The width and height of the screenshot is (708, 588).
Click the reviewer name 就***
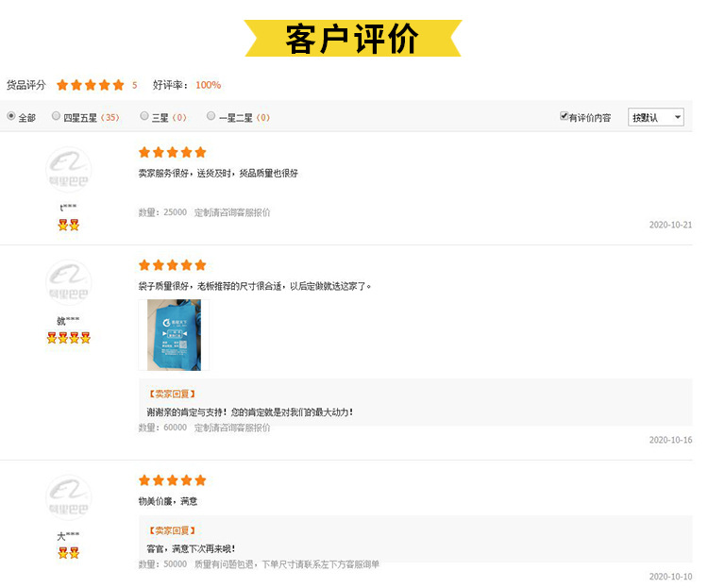tap(68, 321)
